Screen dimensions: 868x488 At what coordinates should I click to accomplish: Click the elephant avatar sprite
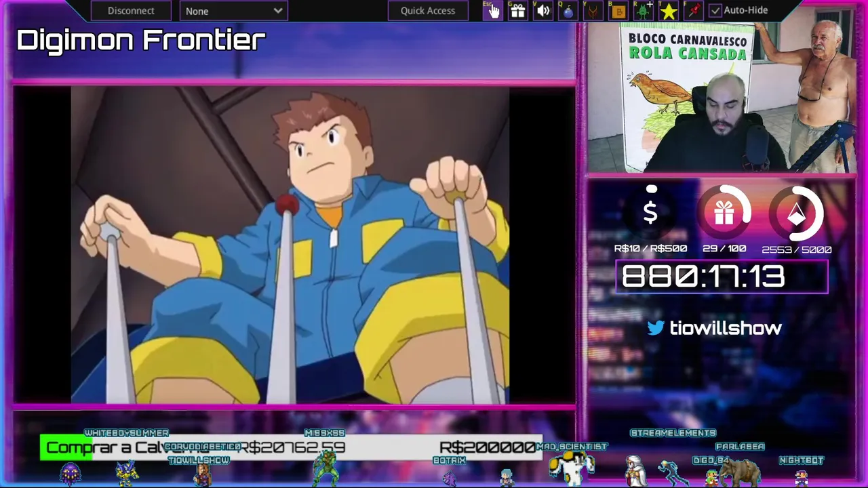coord(739,472)
